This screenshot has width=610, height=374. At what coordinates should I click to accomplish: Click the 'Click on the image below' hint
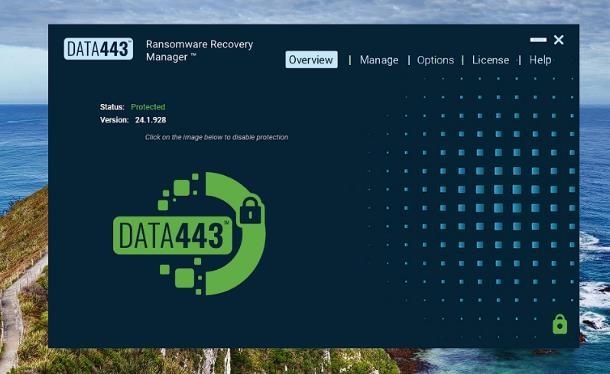pyautogui.click(x=216, y=137)
